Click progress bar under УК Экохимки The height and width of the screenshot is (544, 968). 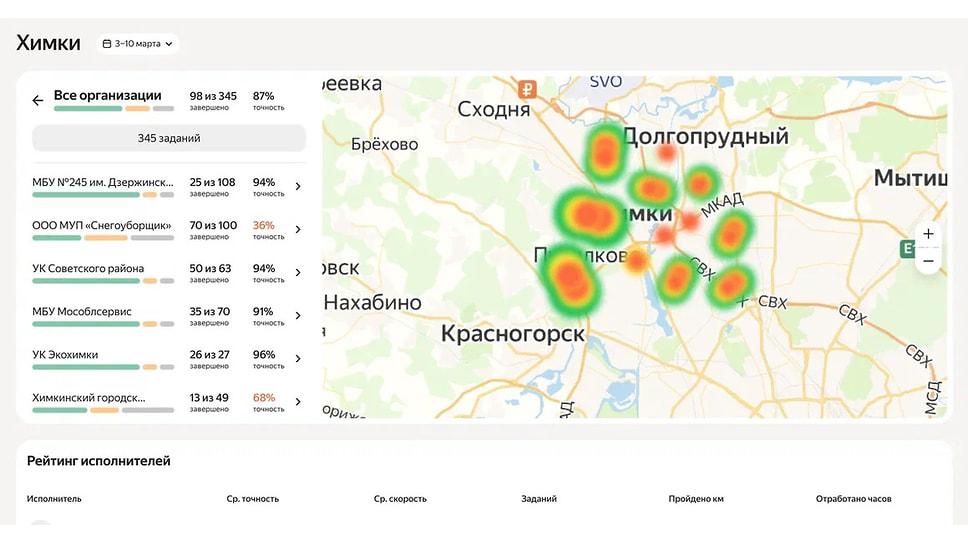pyautogui.click(x=103, y=367)
